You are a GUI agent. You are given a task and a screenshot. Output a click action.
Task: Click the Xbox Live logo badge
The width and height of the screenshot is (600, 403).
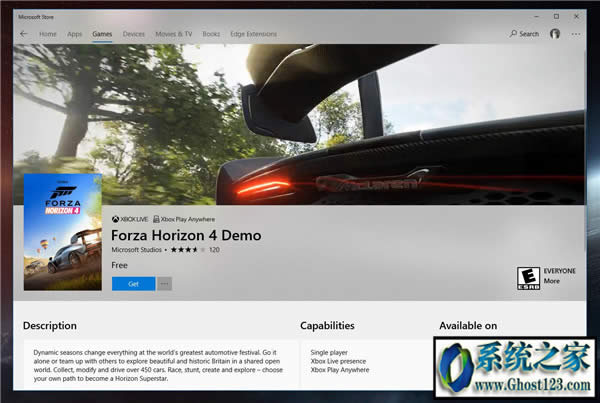tap(128, 219)
